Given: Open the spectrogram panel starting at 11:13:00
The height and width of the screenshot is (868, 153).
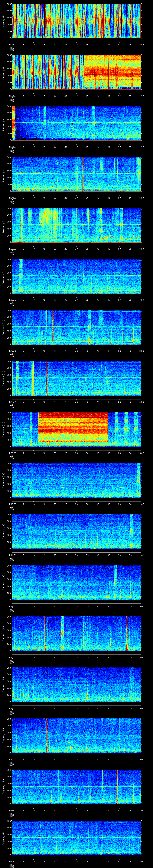Looking at the screenshot, I should [x=77, y=633].
